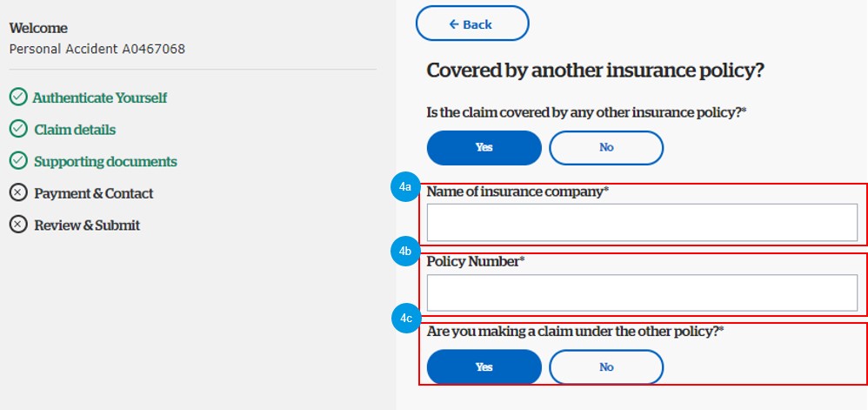Click the X icon beside Review & Submit
Image resolution: width=868 pixels, height=410 pixels.
tap(17, 225)
